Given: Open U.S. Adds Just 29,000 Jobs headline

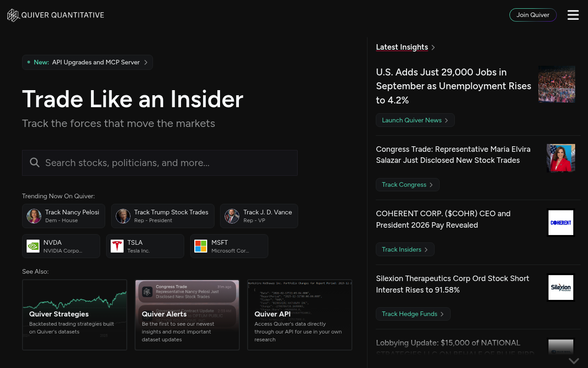Looking at the screenshot, I should coord(453,86).
